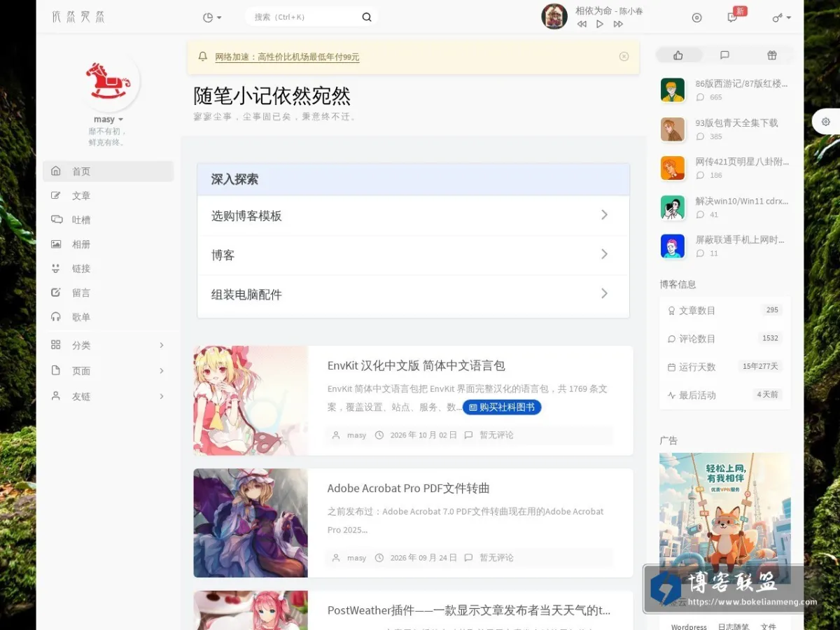Click the 文章数目 295 row
Screen dimensions: 840x630
(725, 310)
